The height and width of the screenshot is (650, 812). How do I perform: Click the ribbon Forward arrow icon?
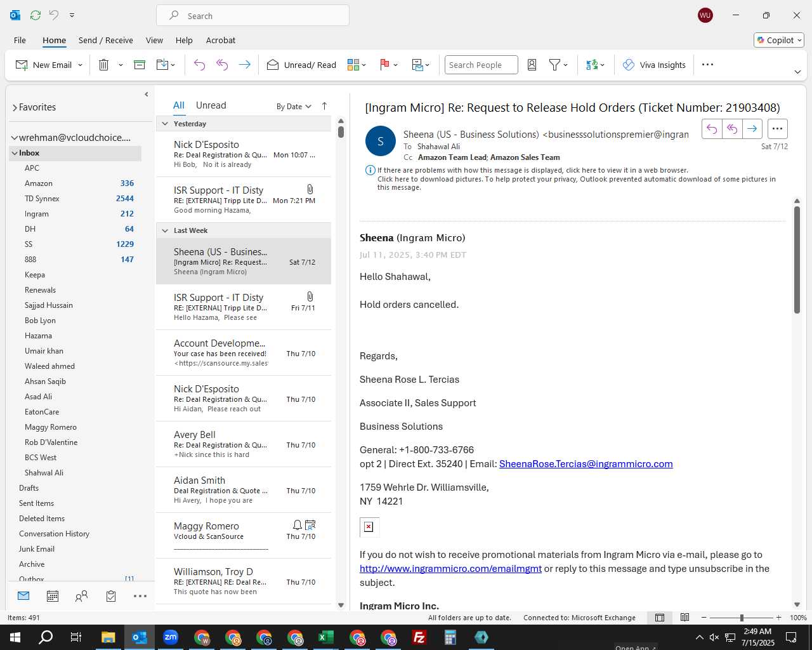tap(244, 65)
